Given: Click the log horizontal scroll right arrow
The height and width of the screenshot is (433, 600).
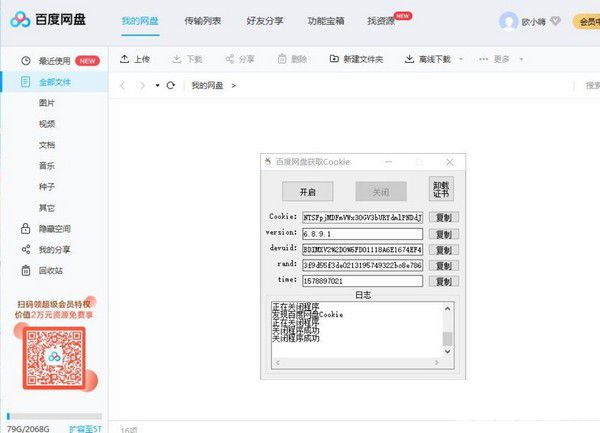Looking at the screenshot, I should (437, 363).
